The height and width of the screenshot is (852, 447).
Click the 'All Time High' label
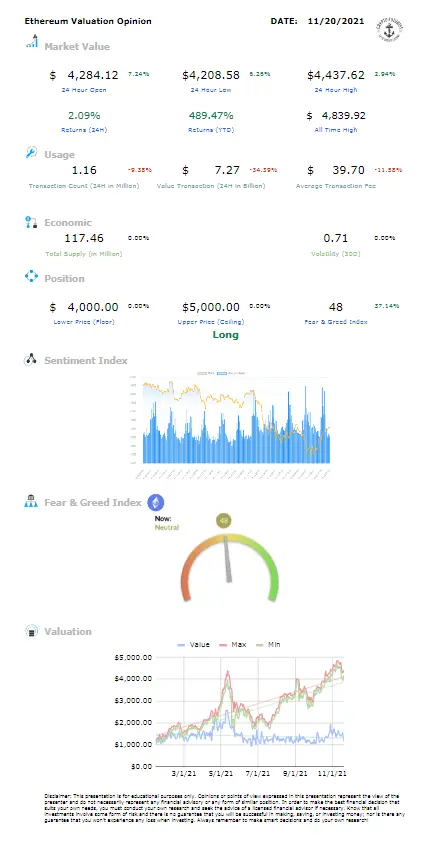336,130
